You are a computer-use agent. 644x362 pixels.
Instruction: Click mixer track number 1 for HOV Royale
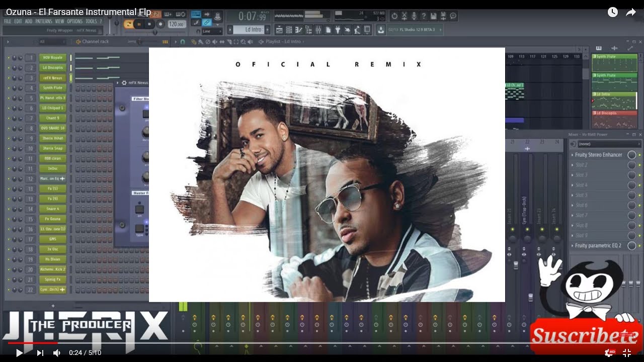coord(31,58)
